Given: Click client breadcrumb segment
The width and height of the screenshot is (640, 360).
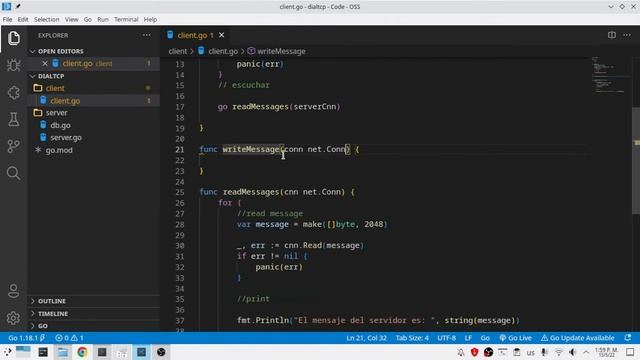Looking at the screenshot, I should coord(178,51).
